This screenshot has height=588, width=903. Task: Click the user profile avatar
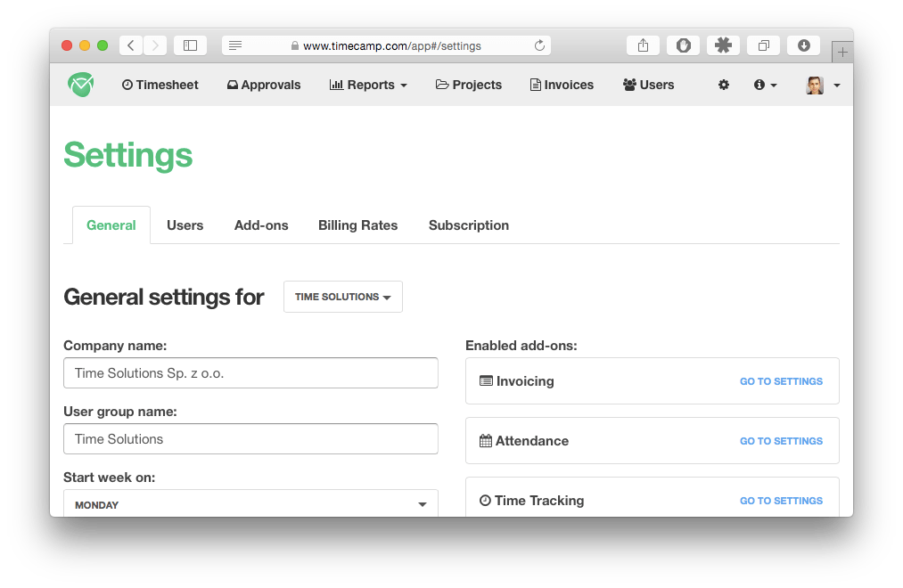pos(815,86)
